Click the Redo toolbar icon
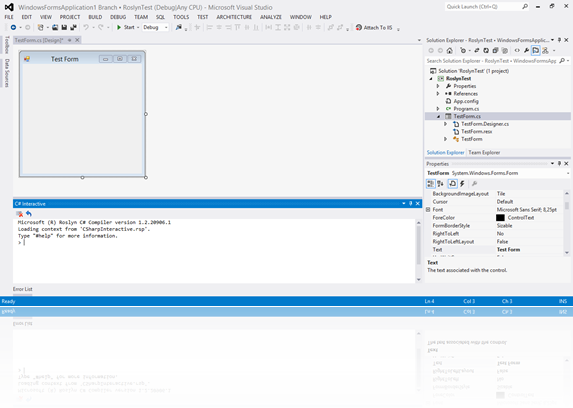The height and width of the screenshot is (408, 573). click(x=101, y=27)
